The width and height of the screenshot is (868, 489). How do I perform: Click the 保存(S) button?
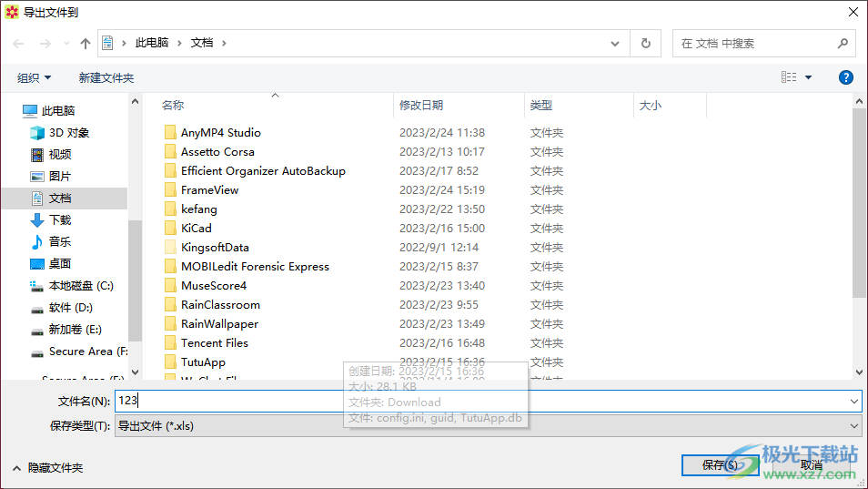pos(720,465)
